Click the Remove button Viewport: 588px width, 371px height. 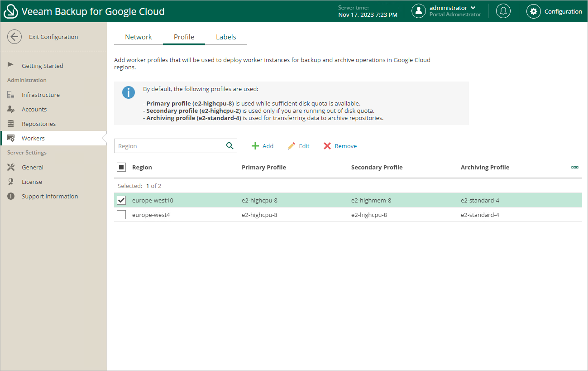click(340, 146)
